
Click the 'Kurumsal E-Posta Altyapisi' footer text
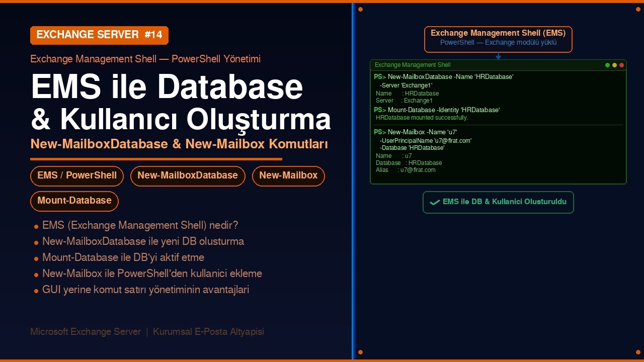tap(208, 332)
